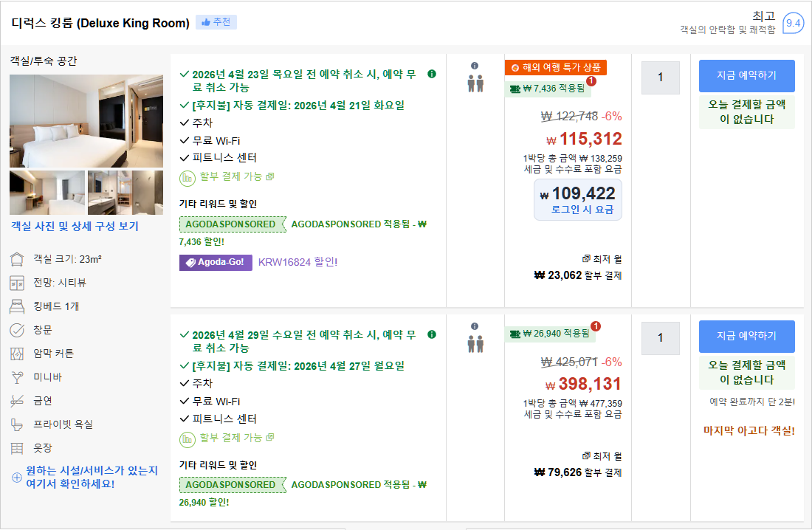812x530 pixels.
Task: Open 객실 사진 및 상세 구성 보기 link
Action: point(74,227)
